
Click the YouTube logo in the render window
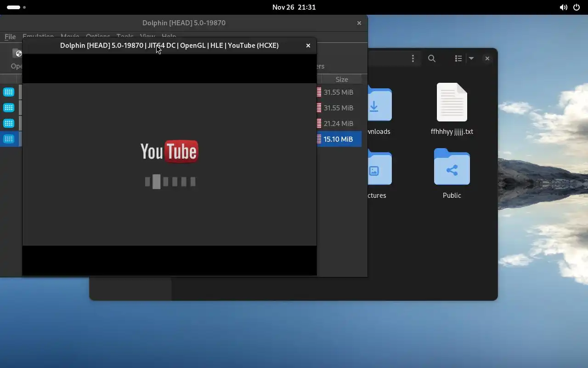(170, 151)
